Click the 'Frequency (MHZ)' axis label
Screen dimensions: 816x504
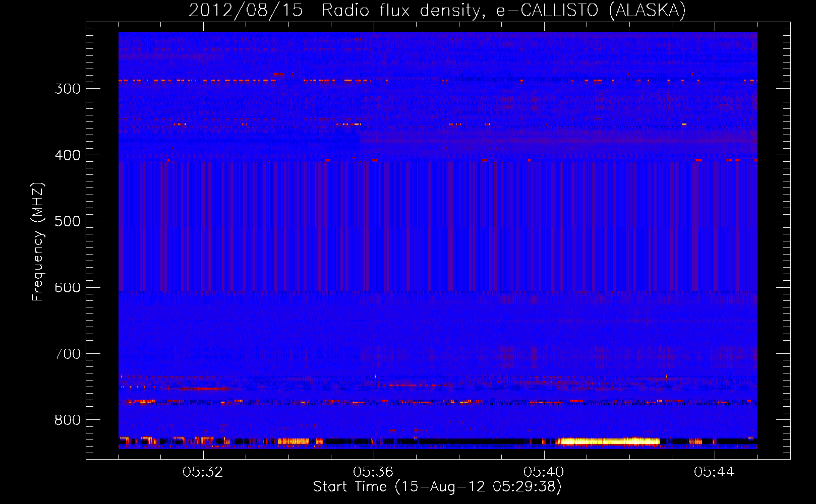pyautogui.click(x=38, y=241)
